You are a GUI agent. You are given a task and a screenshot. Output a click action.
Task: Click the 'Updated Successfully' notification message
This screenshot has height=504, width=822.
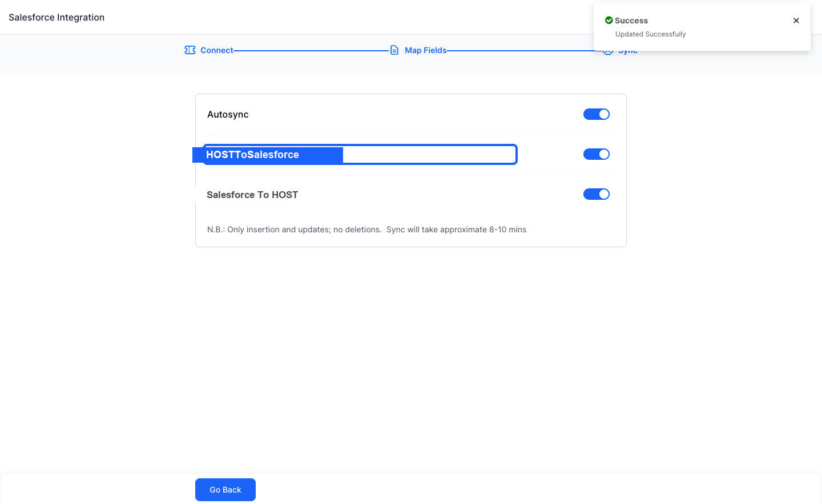pyautogui.click(x=651, y=34)
